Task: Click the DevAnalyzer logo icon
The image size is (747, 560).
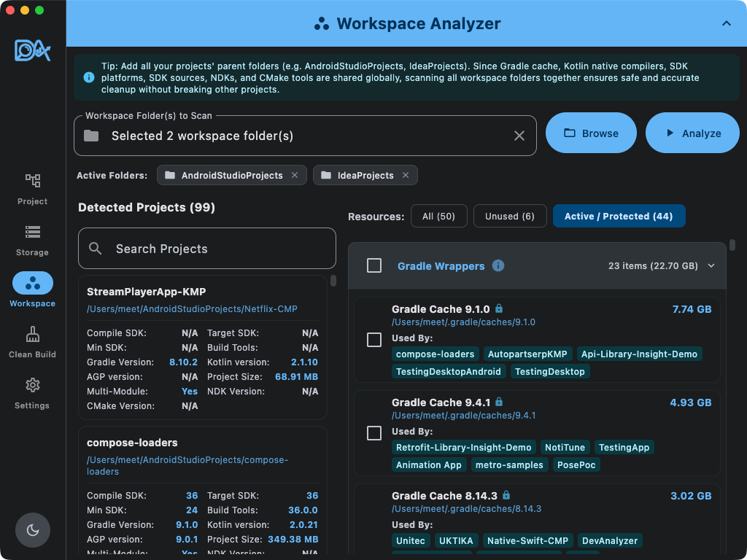Action: point(32,50)
